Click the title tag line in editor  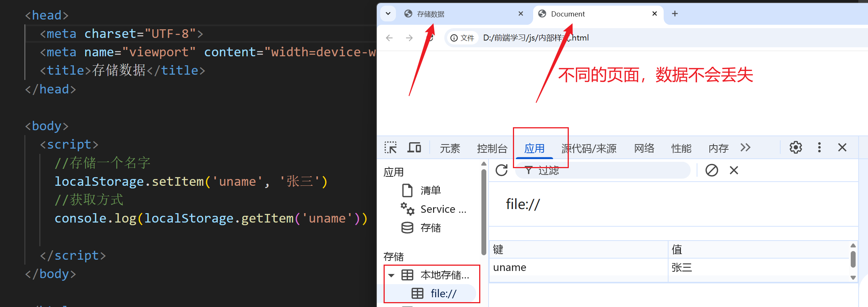(x=123, y=71)
